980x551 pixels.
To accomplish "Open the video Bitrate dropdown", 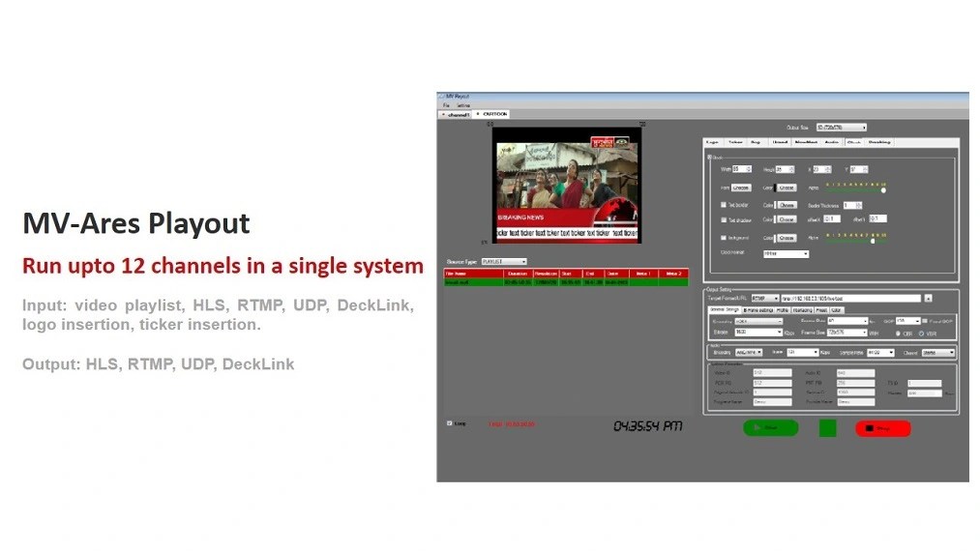I will tap(758, 333).
